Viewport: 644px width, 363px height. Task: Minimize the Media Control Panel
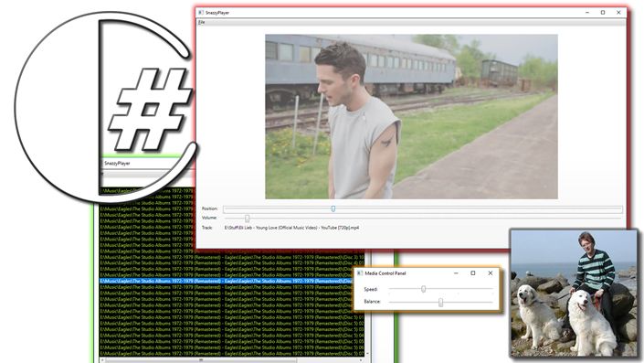(456, 273)
